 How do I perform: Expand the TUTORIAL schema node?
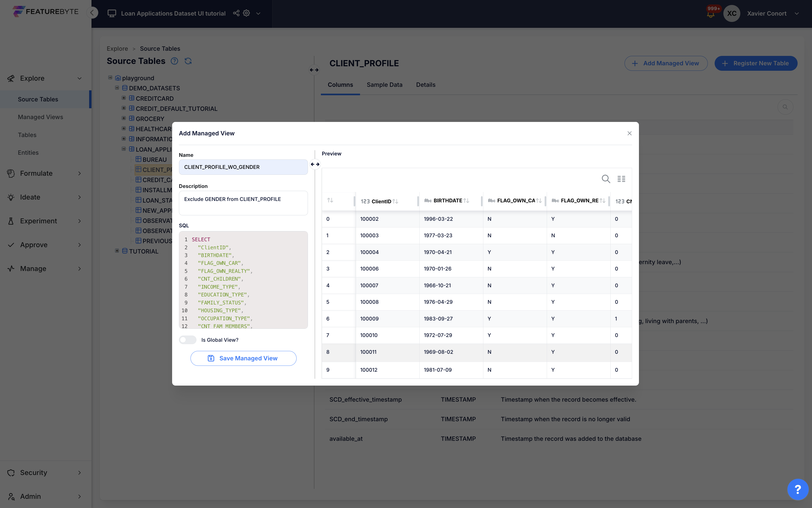click(x=117, y=251)
